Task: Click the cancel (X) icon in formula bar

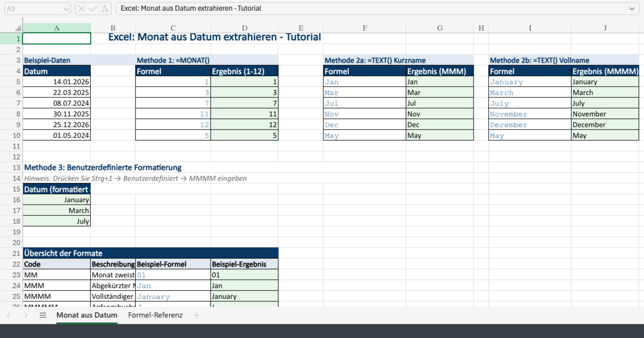Action: (82, 9)
